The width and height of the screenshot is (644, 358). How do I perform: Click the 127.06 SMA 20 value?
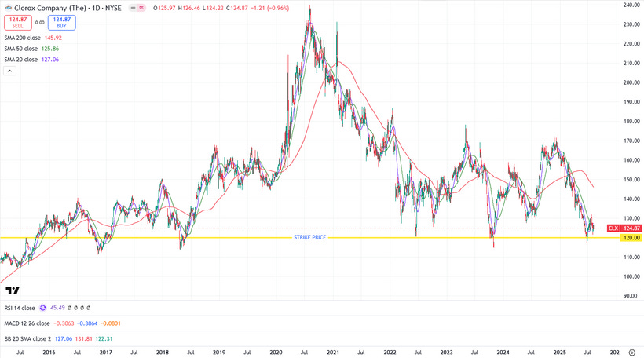pos(50,60)
